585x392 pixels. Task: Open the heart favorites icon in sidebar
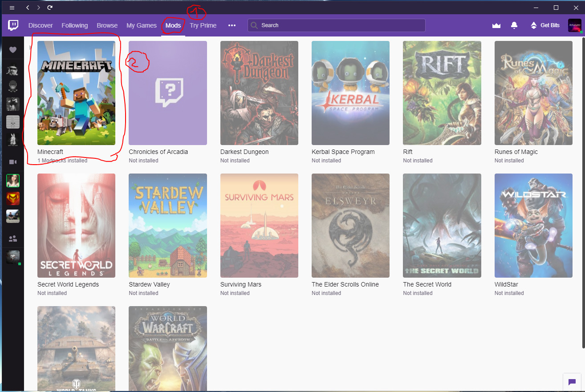tap(12, 50)
